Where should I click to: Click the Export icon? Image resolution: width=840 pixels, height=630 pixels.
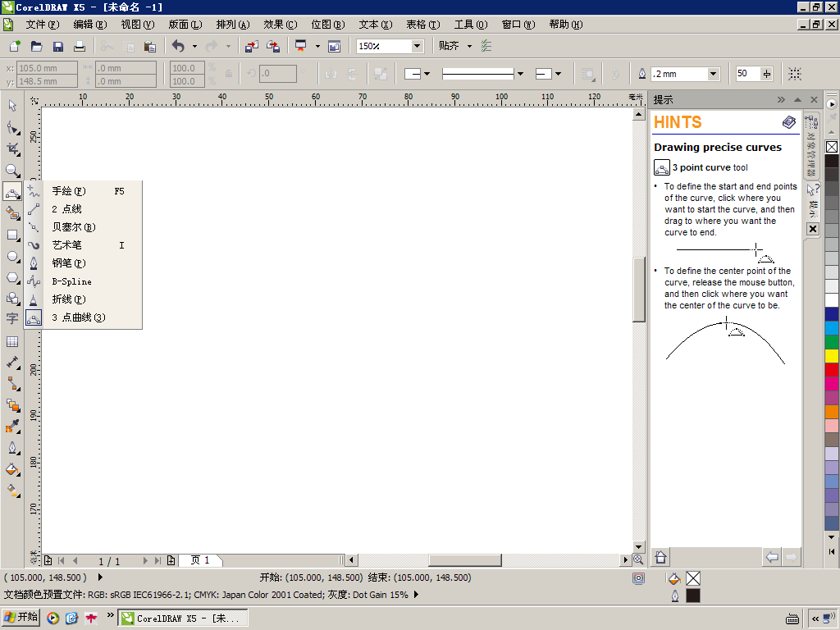click(x=273, y=46)
